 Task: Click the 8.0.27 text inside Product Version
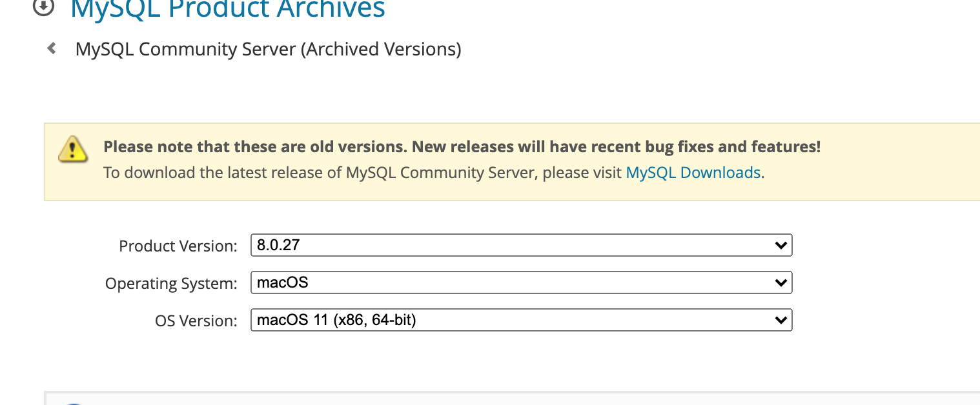tap(278, 245)
